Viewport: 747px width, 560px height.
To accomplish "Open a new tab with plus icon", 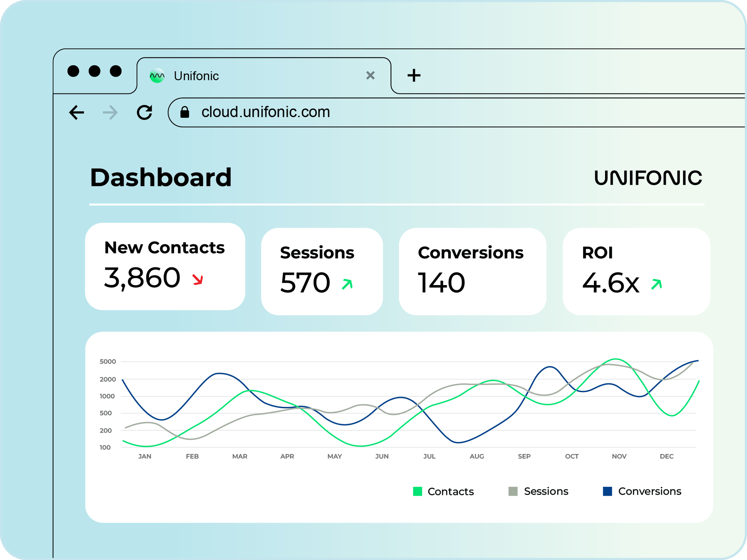I will point(414,75).
